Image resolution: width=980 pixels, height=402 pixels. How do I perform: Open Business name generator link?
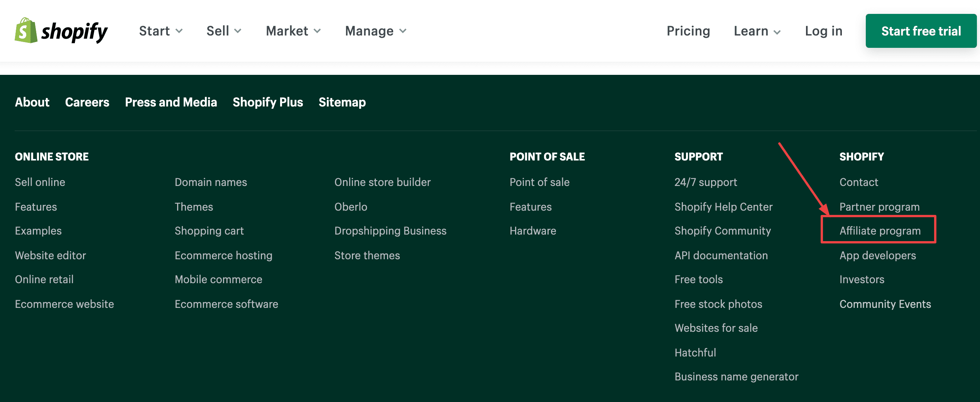point(737,377)
